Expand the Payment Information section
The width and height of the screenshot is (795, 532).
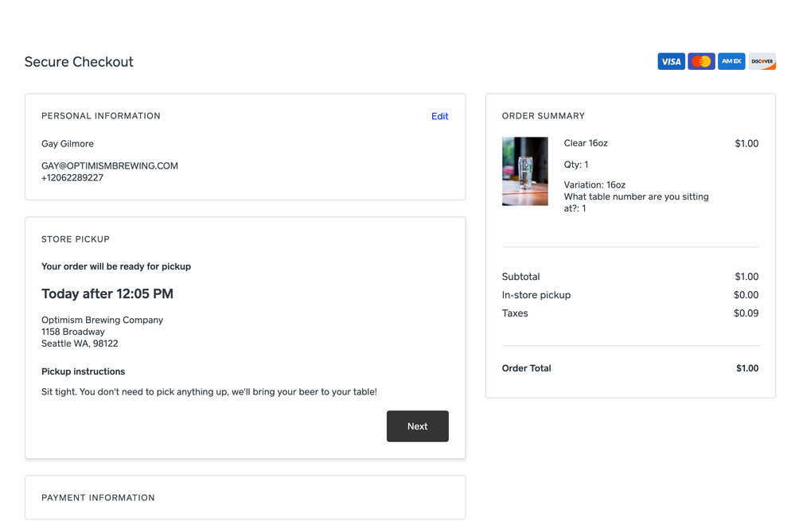[x=98, y=498]
